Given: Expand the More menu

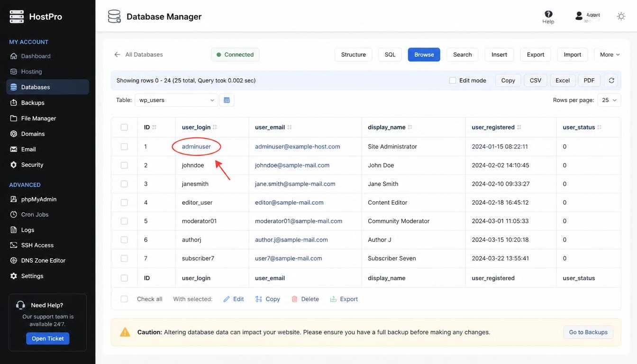Looking at the screenshot, I should (610, 55).
